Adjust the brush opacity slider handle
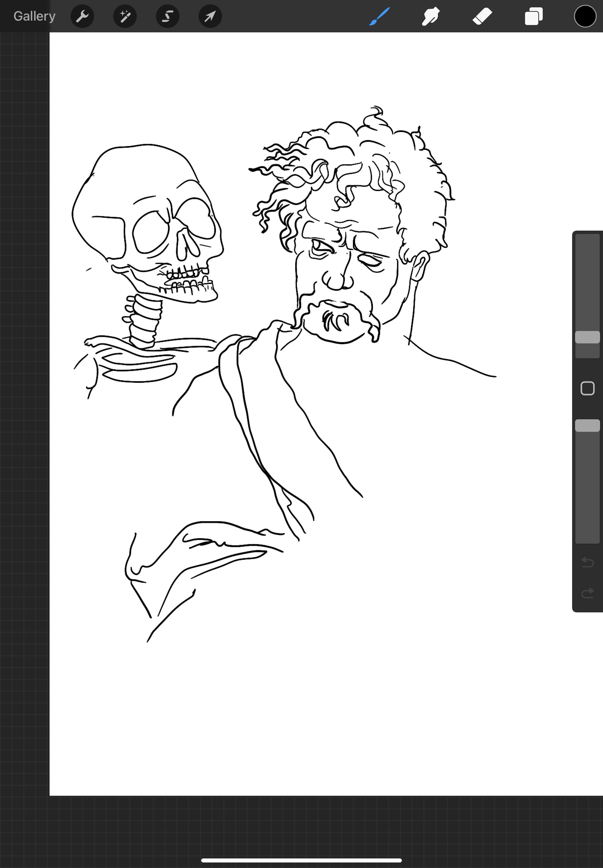Viewport: 603px width, 868px height. [588, 426]
